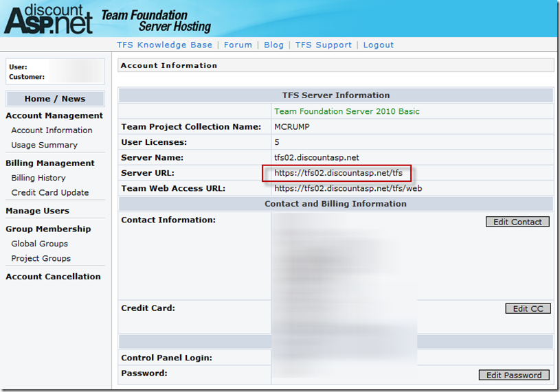Go to Home / News
The image size is (560, 392).
click(x=55, y=99)
